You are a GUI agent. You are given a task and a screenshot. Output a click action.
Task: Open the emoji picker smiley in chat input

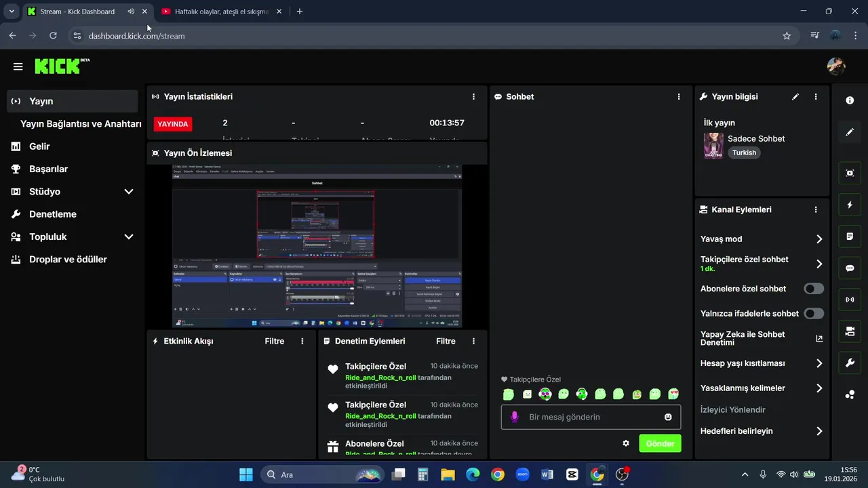668,417
